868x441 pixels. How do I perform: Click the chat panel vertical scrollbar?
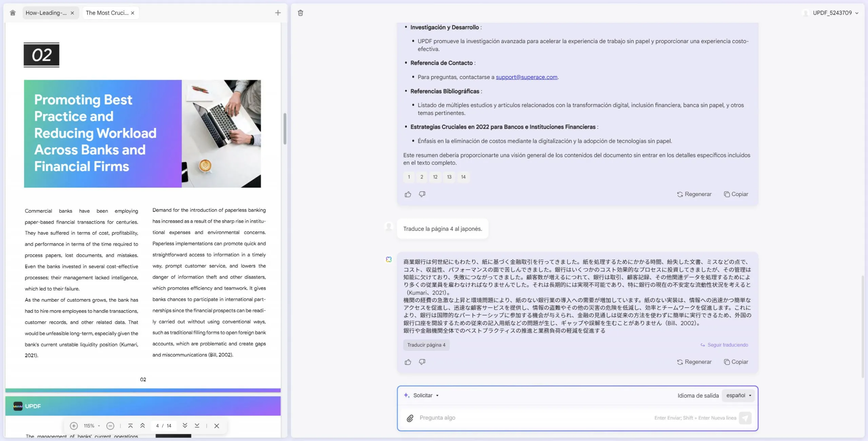coord(863,327)
